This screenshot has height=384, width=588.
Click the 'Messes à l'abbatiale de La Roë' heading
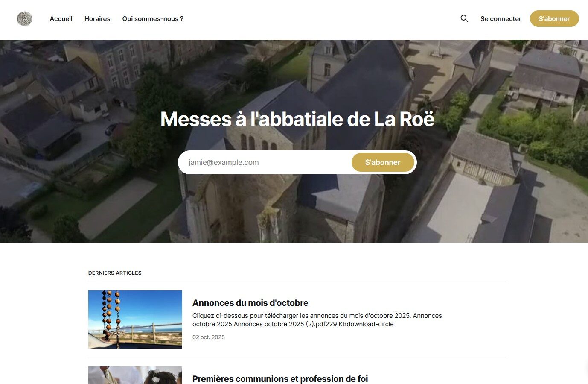[297, 119]
